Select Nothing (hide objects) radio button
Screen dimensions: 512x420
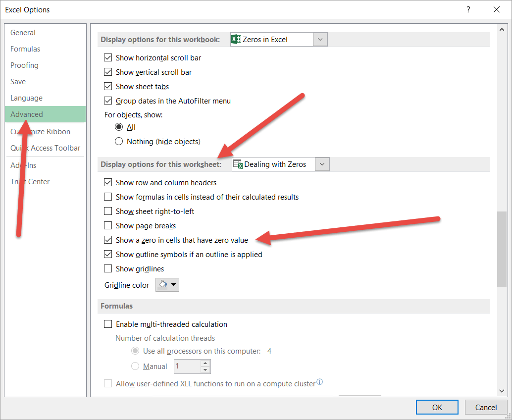119,141
